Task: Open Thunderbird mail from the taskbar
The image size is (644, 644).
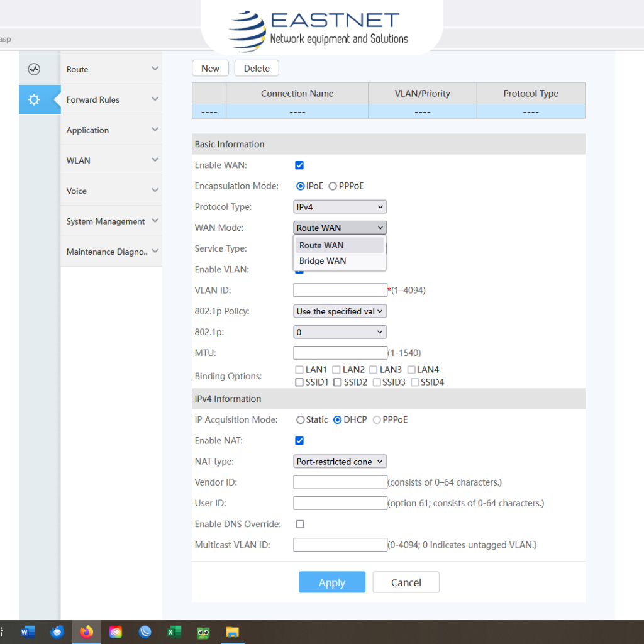Action: pos(57,632)
